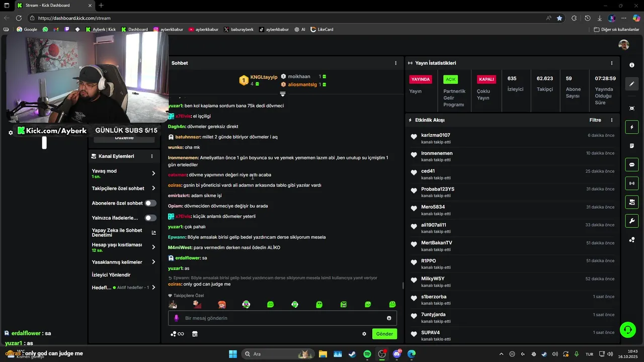Image resolution: width=644 pixels, height=362 pixels.
Task: Click the YAYINDA status badge
Action: coord(421,79)
